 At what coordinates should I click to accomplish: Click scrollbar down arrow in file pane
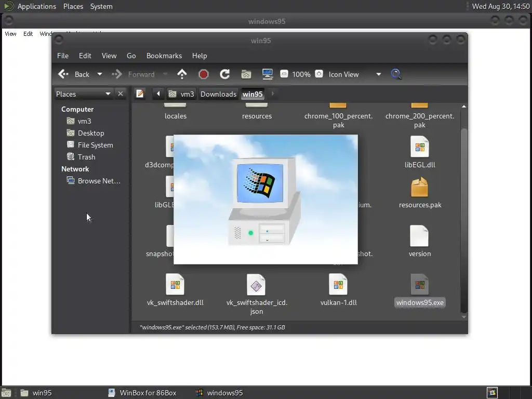pos(464,317)
